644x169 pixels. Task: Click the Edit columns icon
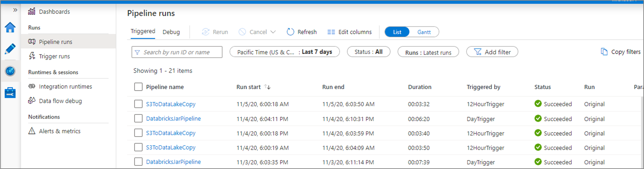(x=331, y=32)
